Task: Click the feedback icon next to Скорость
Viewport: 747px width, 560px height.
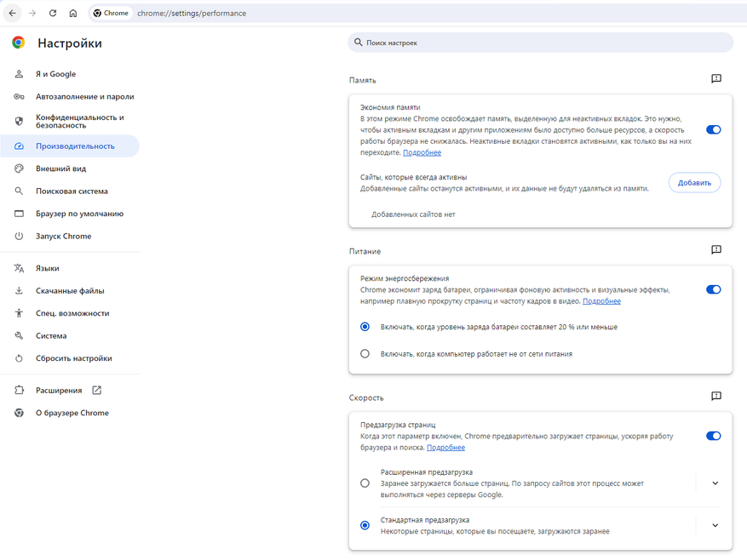Action: [716, 397]
